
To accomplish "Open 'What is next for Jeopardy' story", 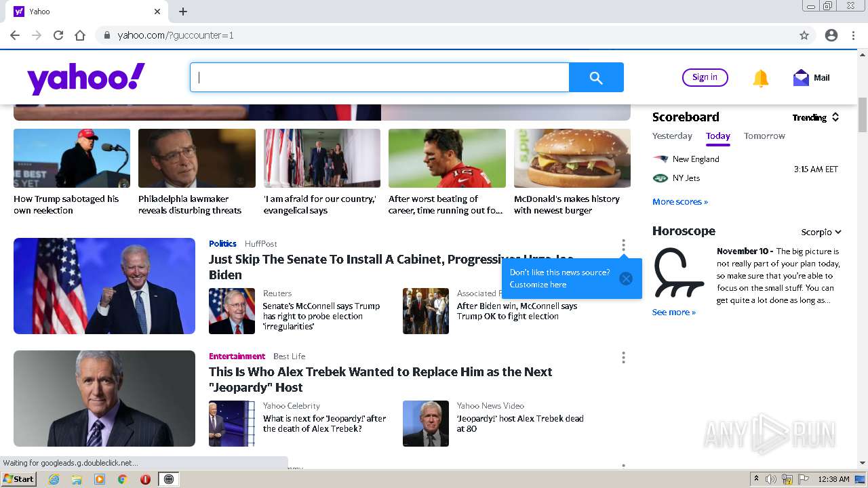I will (324, 424).
